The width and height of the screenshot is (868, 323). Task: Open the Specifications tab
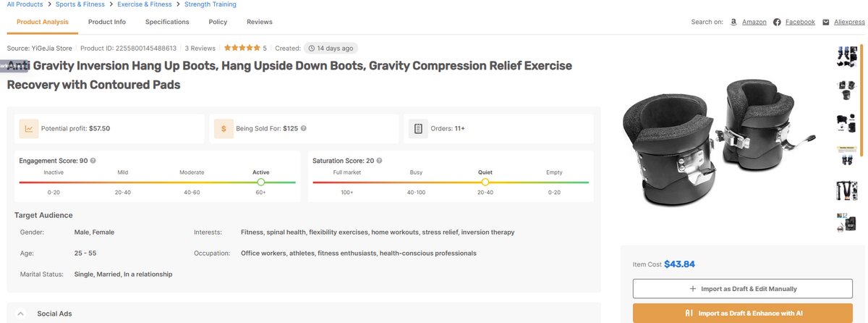coord(167,22)
